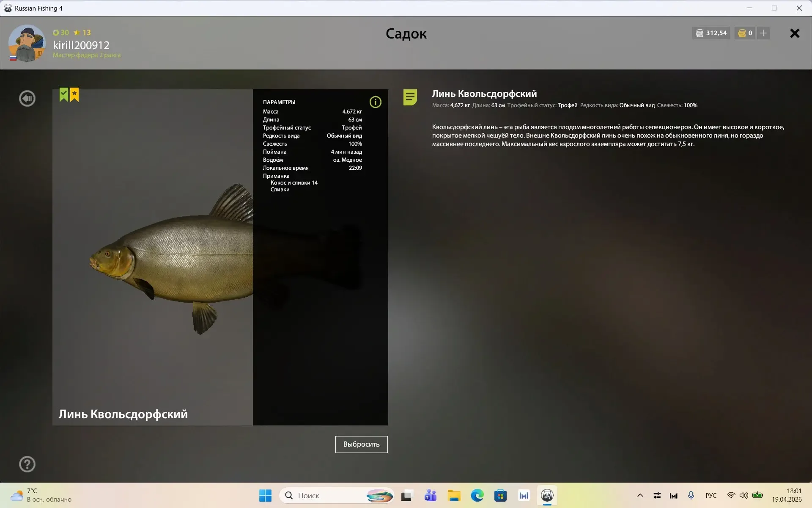Open the Windows Start menu
Screen dimensions: 812x508
(x=265, y=495)
